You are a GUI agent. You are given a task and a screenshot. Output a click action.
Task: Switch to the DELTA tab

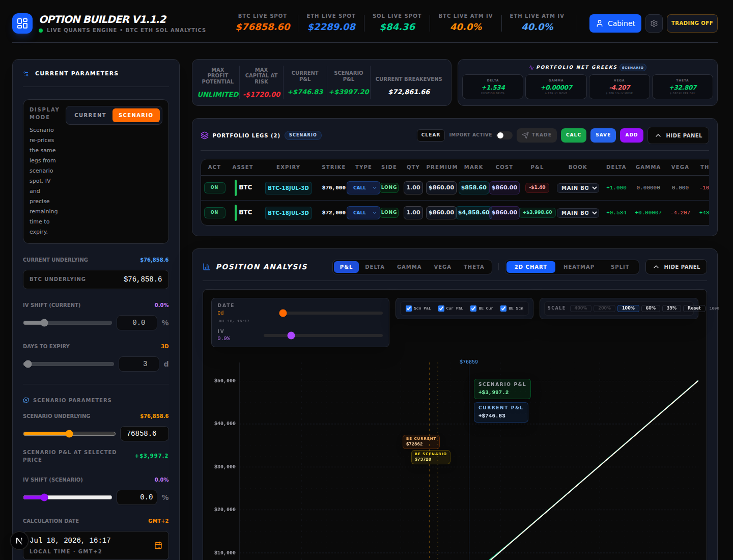coord(375,267)
